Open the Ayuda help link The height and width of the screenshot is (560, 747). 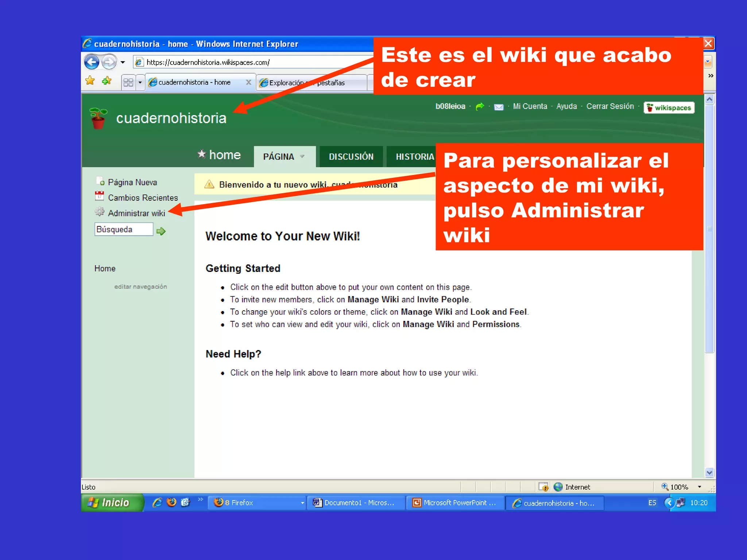coord(566,106)
